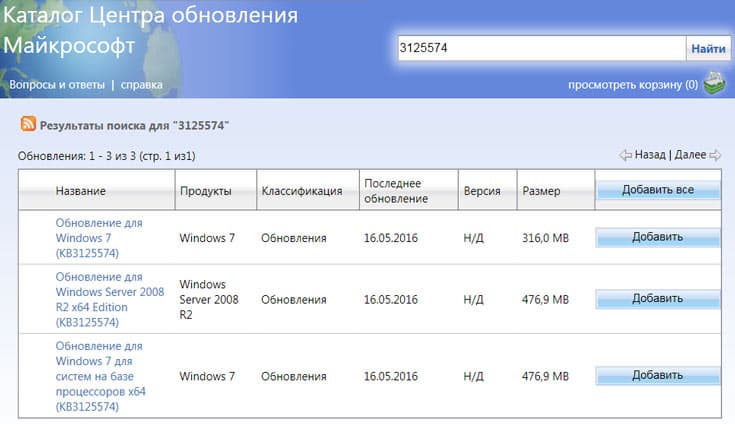This screenshot has width=735, height=424.
Task: Add the Windows 7 x64 update
Action: [x=658, y=375]
